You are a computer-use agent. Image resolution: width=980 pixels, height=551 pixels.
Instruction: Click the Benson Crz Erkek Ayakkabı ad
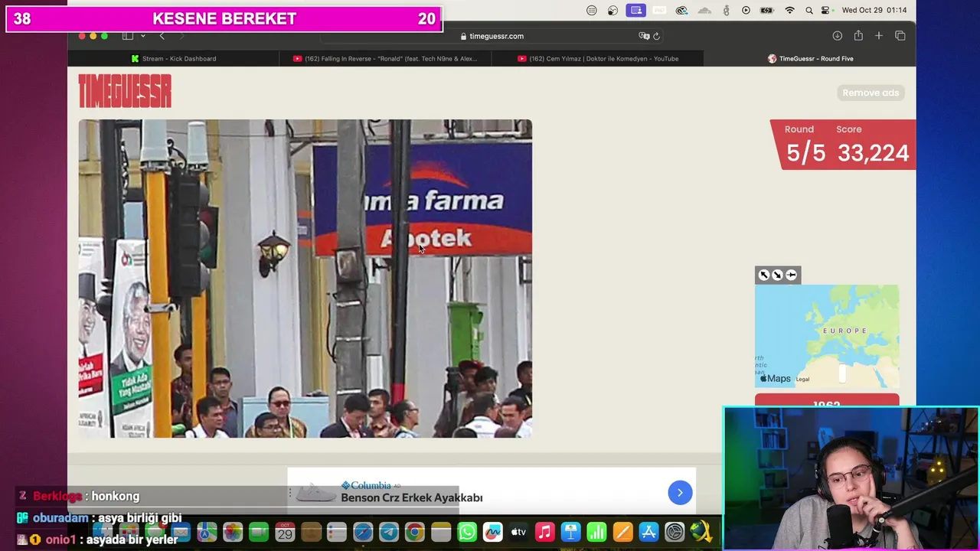click(411, 497)
